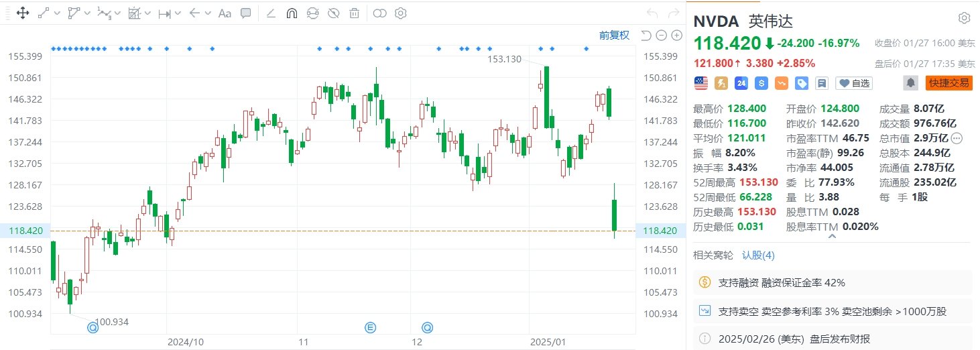The image size is (980, 350).
Task: Set a price alert bell
Action: (x=910, y=83)
